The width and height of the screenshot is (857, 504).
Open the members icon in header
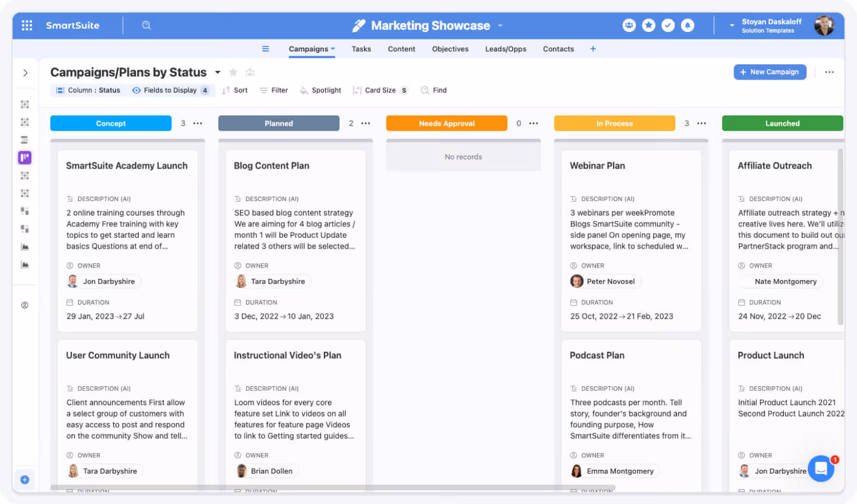(x=629, y=25)
